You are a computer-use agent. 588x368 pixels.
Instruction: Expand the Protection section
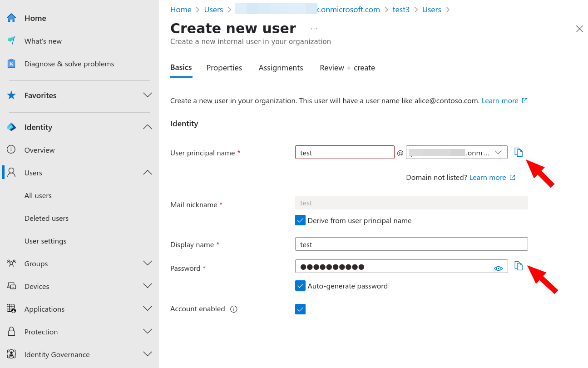tap(148, 332)
